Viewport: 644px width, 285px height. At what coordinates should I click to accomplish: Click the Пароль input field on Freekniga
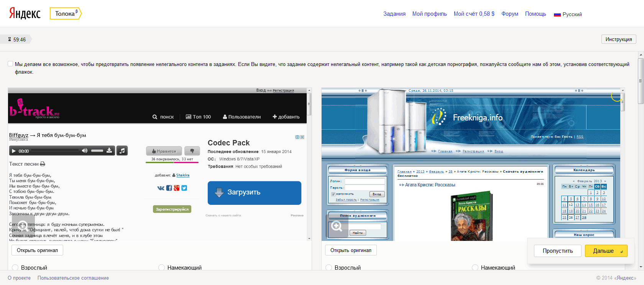(x=365, y=188)
